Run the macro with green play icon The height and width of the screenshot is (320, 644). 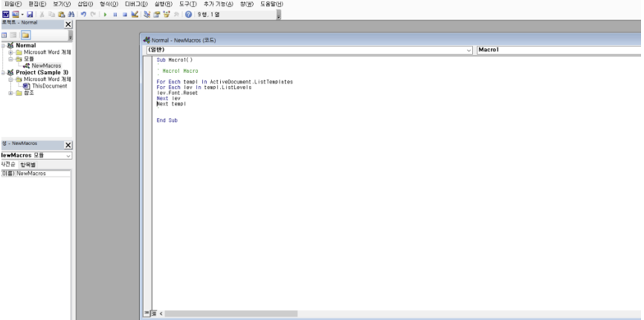pyautogui.click(x=106, y=14)
